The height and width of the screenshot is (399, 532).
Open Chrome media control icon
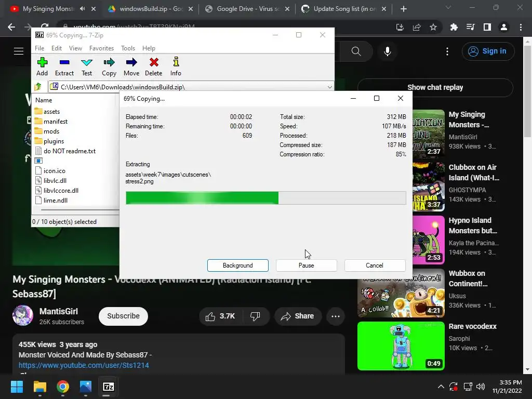[x=470, y=27]
